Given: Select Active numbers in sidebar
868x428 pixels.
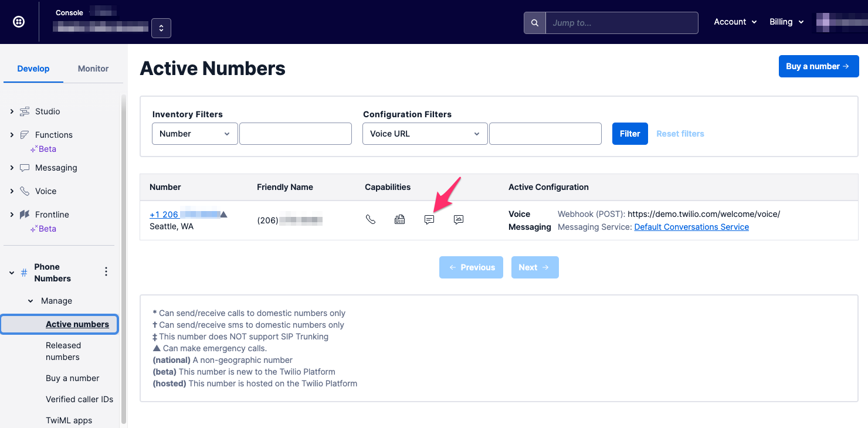Looking at the screenshot, I should coord(59,324).
